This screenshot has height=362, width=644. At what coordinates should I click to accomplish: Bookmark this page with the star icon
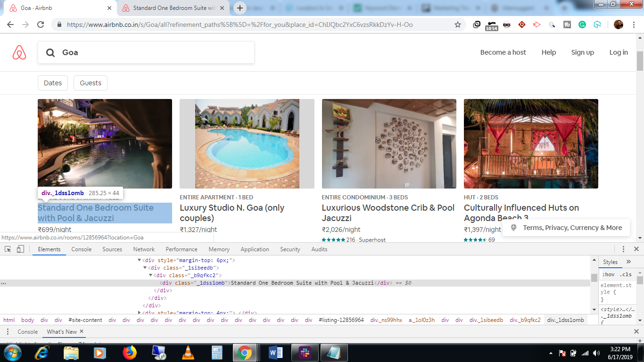pyautogui.click(x=458, y=25)
